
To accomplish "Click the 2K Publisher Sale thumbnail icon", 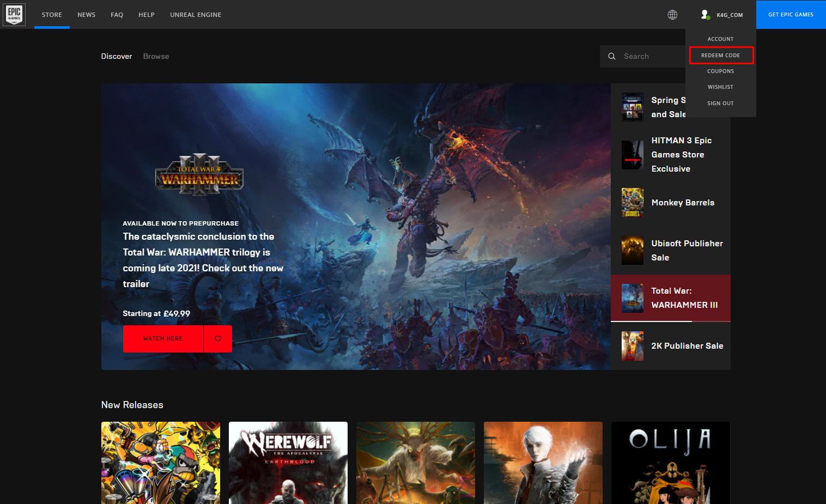I will pos(633,346).
